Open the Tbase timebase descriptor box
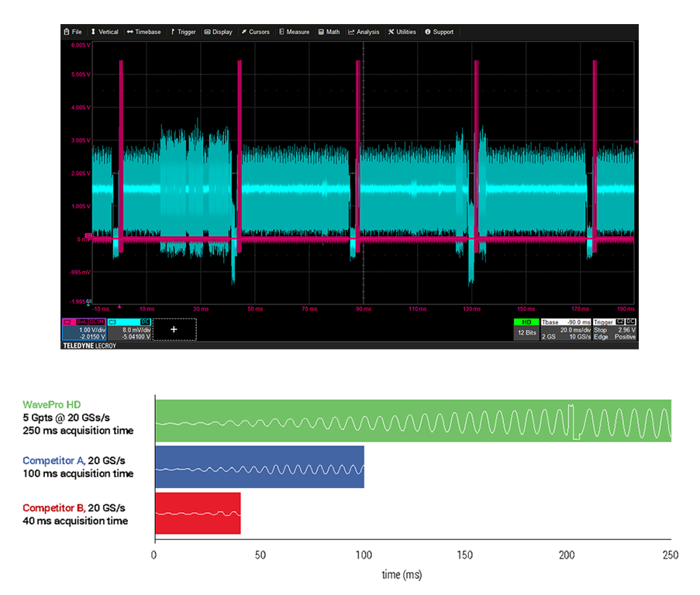This screenshot has width=700, height=595. [564, 328]
